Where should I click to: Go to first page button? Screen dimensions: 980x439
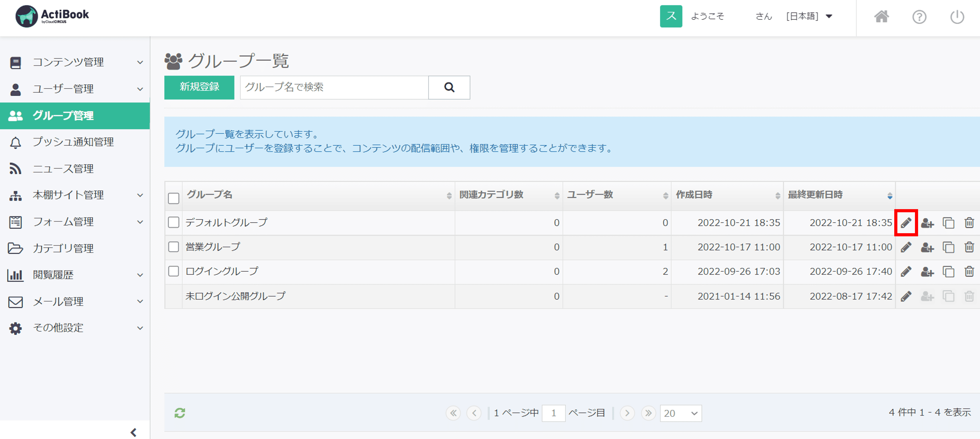point(453,413)
